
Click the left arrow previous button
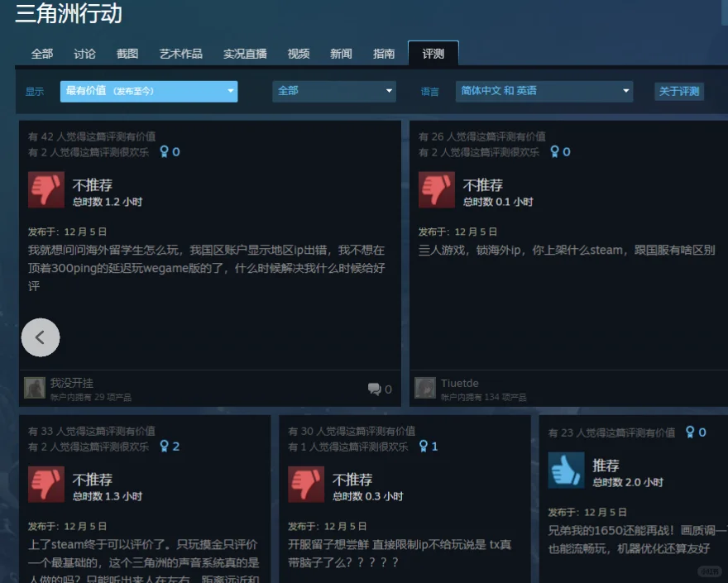click(41, 337)
